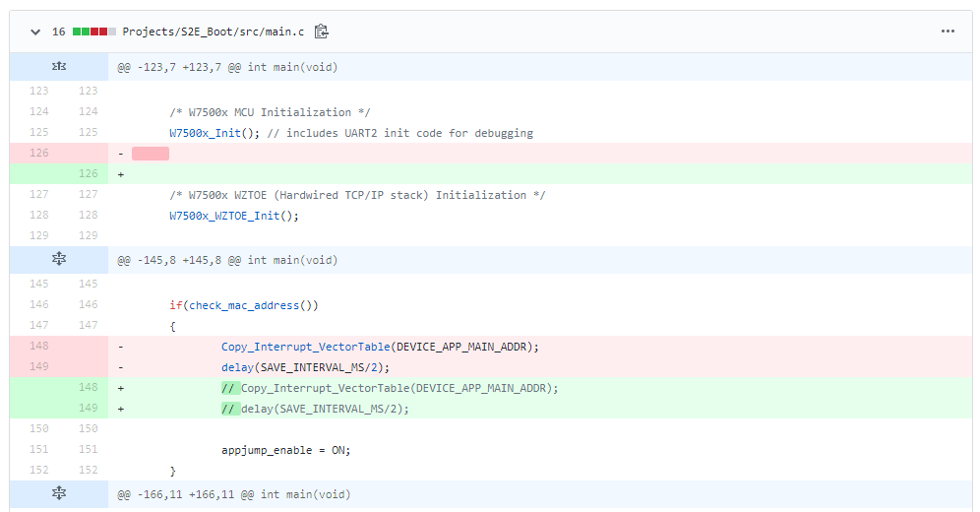Click removed line 'delay(SAVE_INTERVAL_MS/2);'

point(305,367)
